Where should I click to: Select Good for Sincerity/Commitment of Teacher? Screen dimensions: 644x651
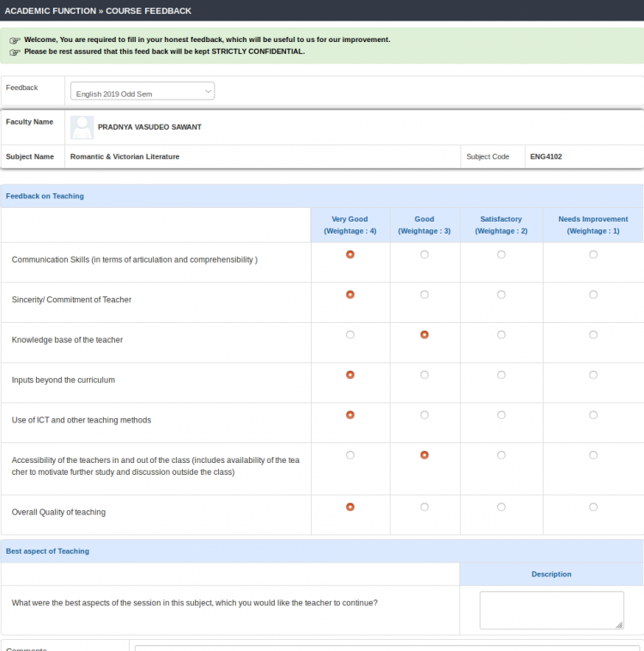click(x=424, y=295)
